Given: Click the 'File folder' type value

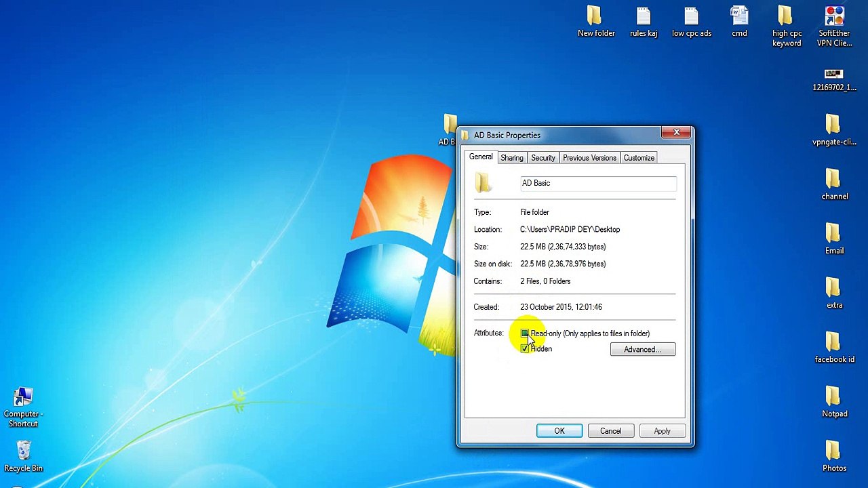Looking at the screenshot, I should [x=534, y=212].
